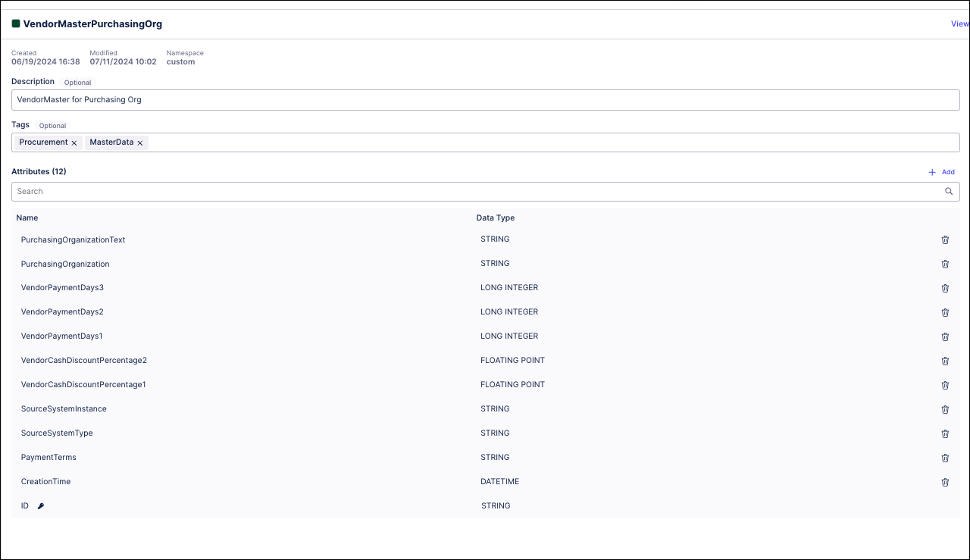Delete the SourceSystemInstance attribute
Screen dimensions: 970x560
(945, 409)
